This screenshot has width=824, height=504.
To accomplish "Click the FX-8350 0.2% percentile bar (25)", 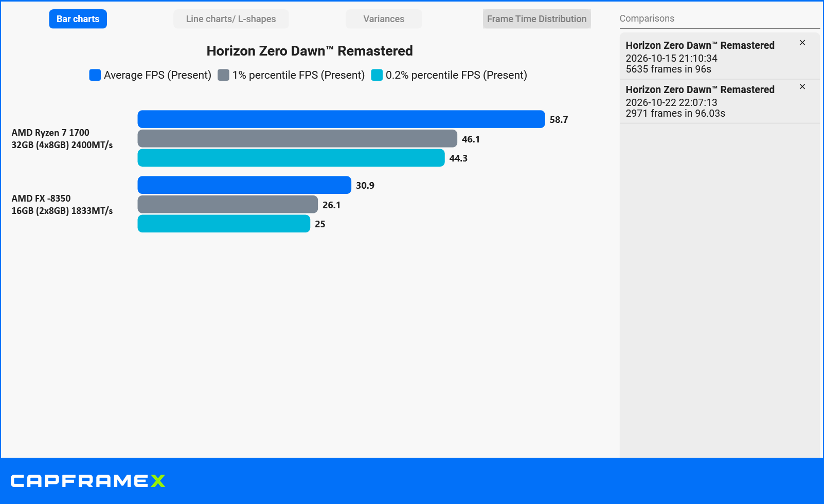I will [x=224, y=224].
